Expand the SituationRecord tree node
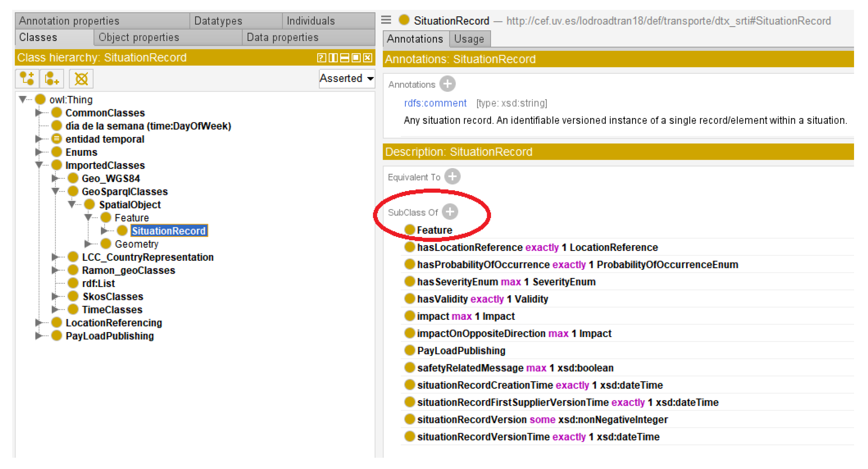 [104, 230]
